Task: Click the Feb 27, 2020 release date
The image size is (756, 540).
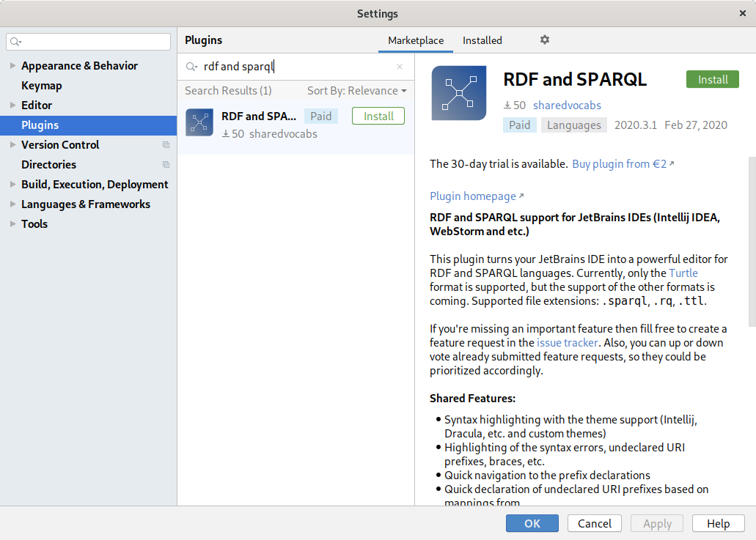Action: (x=696, y=125)
